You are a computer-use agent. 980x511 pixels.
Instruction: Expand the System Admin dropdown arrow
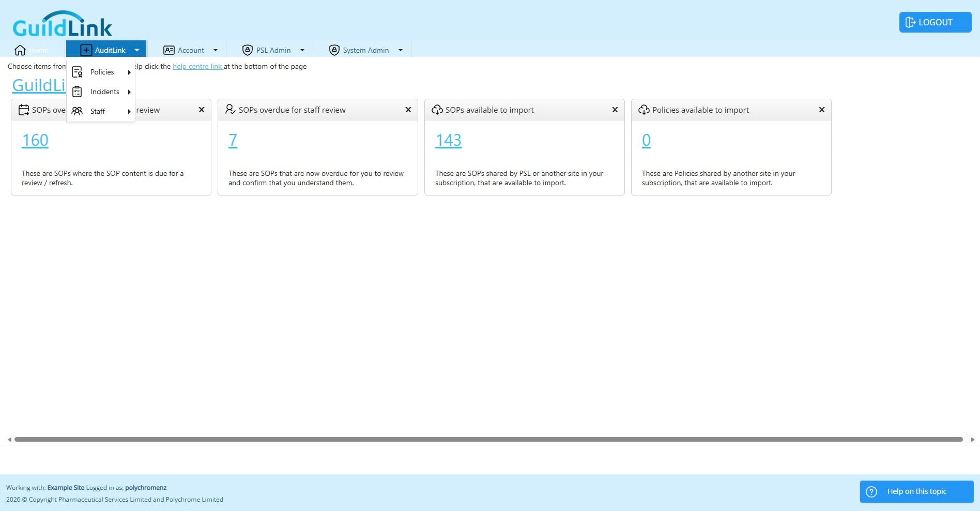[401, 50]
